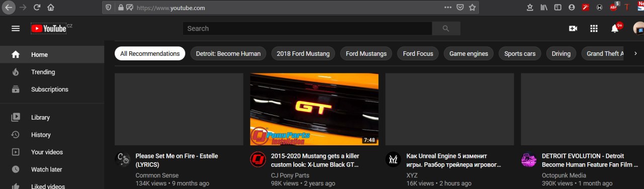Screen dimensions: 644x189
Task: Open the Unreal Engine 5 video thumbnail
Action: (450, 109)
